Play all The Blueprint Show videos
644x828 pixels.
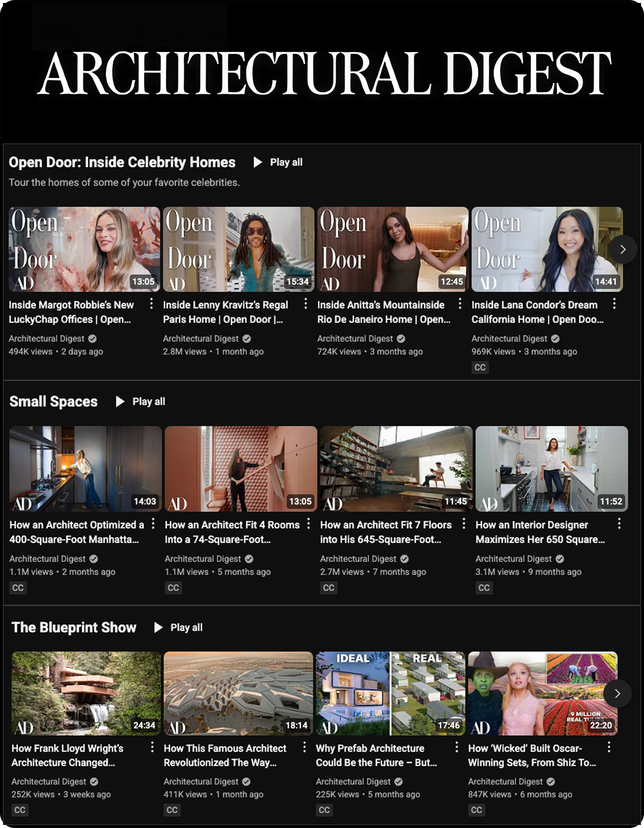pyautogui.click(x=178, y=627)
